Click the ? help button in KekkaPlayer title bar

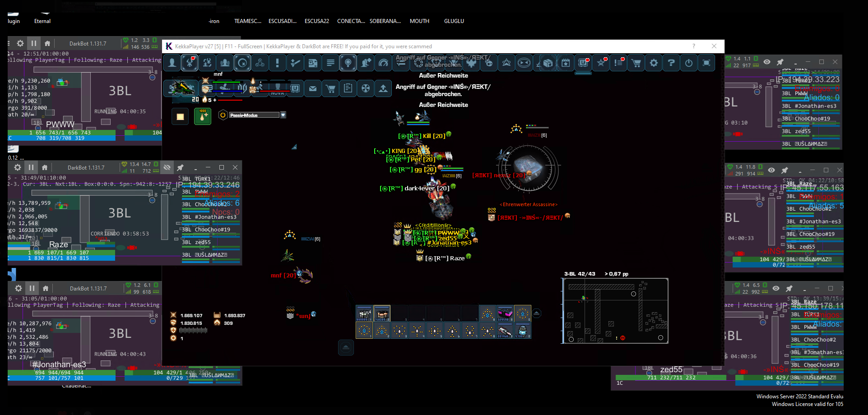click(694, 46)
